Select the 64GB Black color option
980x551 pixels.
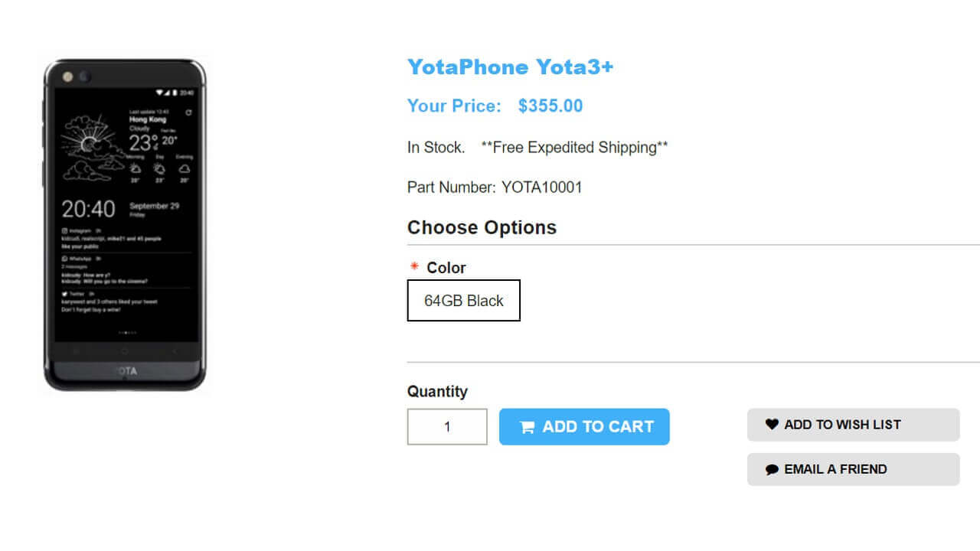click(x=463, y=301)
